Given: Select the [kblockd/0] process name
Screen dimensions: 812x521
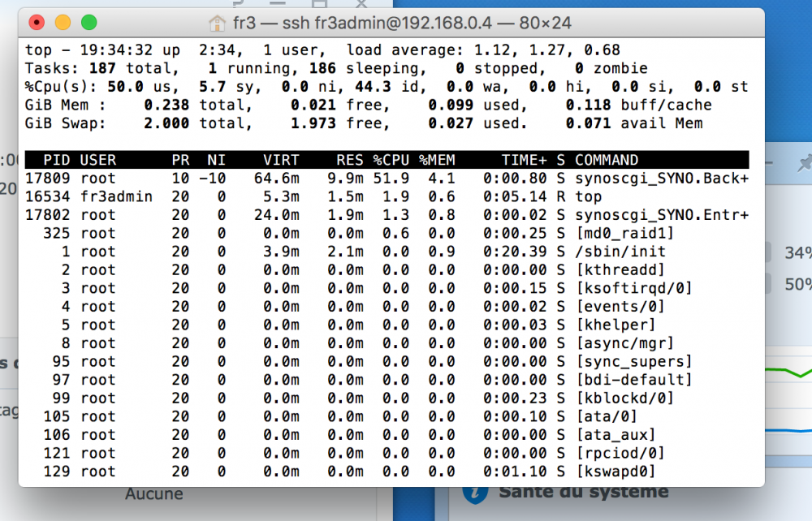Looking at the screenshot, I should [625, 398].
